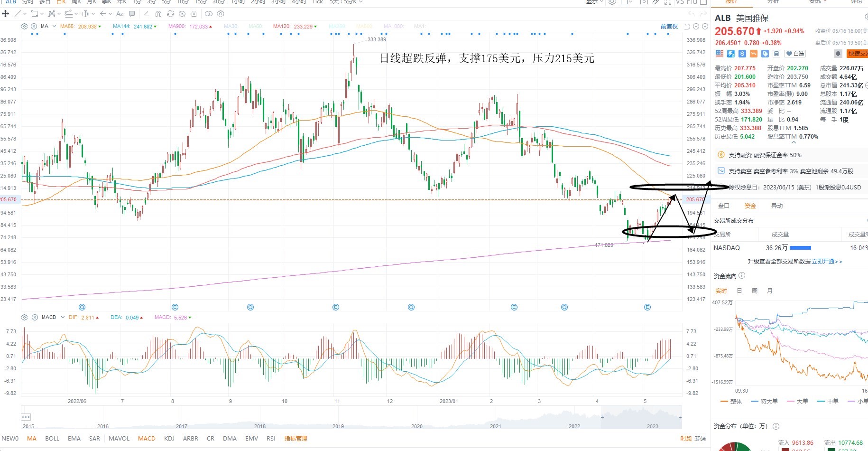Expand the line tool dropdown arrow
This screenshot has width=868, height=451.
(25, 14)
